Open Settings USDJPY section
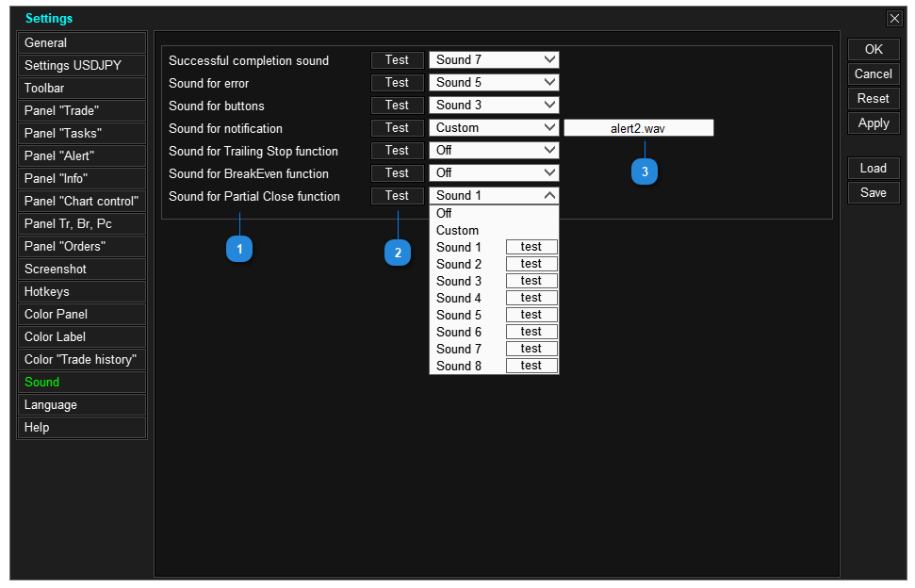 pyautogui.click(x=82, y=65)
